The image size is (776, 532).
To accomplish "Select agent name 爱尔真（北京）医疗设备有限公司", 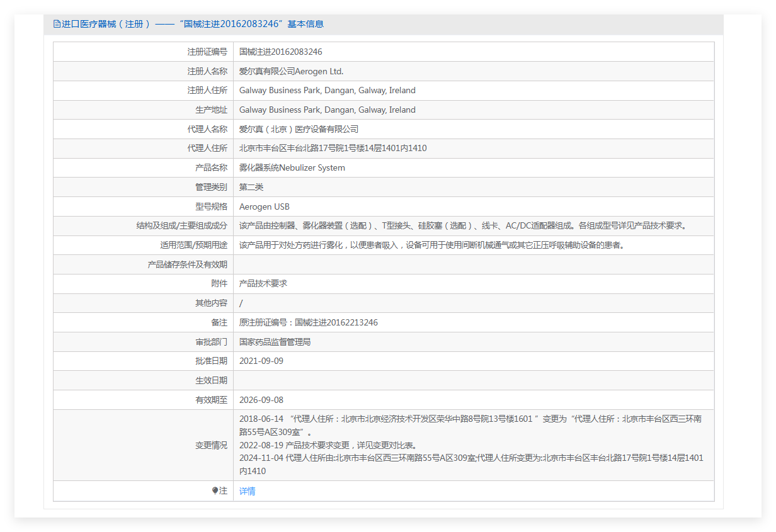I will click(299, 129).
